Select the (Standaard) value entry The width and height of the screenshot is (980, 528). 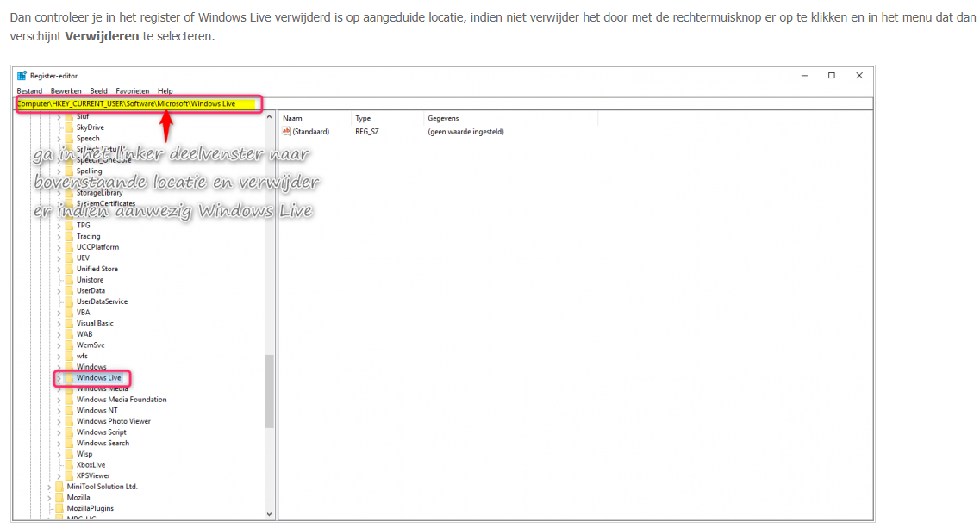tap(310, 132)
